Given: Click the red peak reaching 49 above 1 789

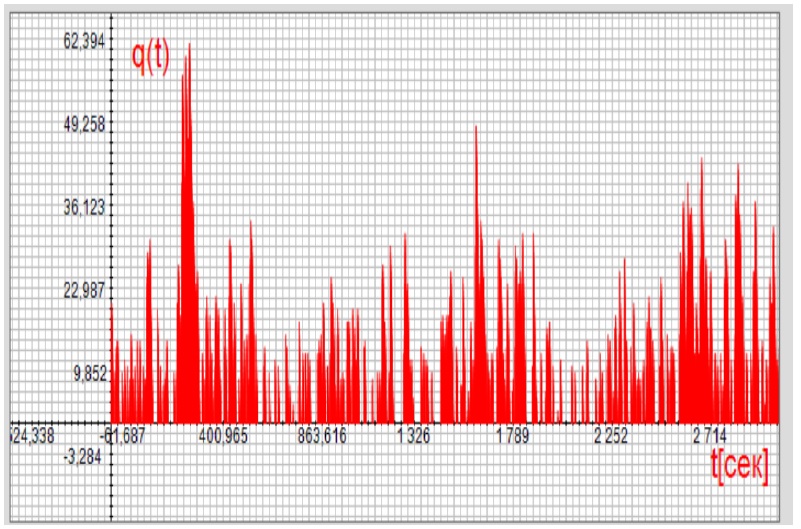Looking at the screenshot, I should point(476,130).
